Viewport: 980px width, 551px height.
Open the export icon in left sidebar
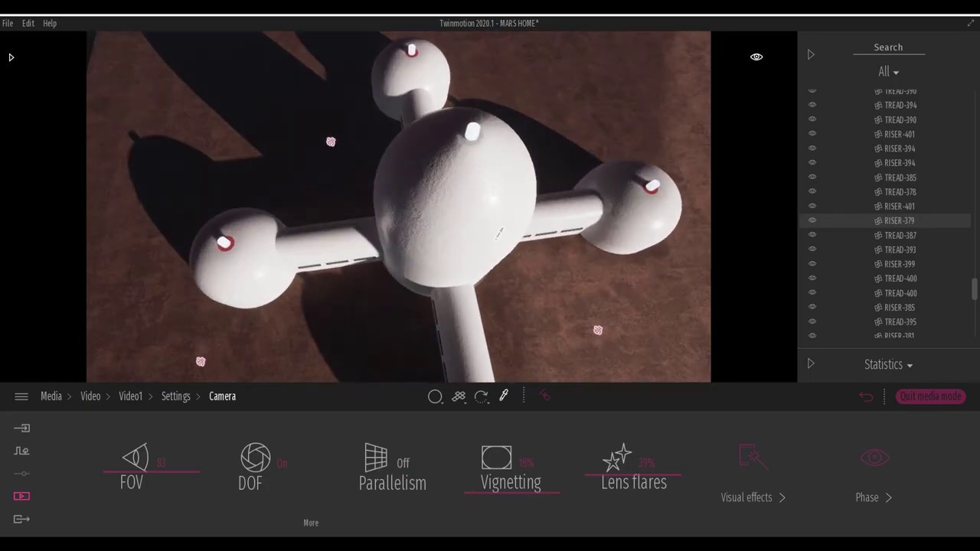click(21, 520)
